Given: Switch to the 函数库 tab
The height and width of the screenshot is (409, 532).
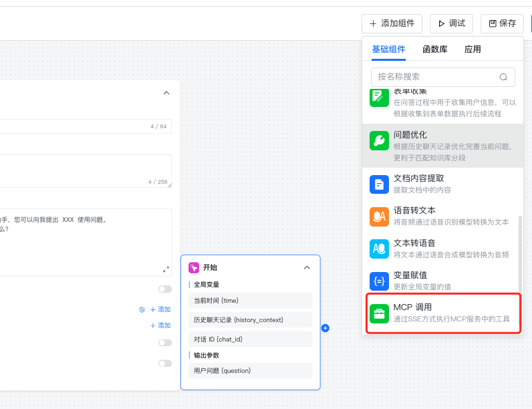Looking at the screenshot, I should [435, 49].
